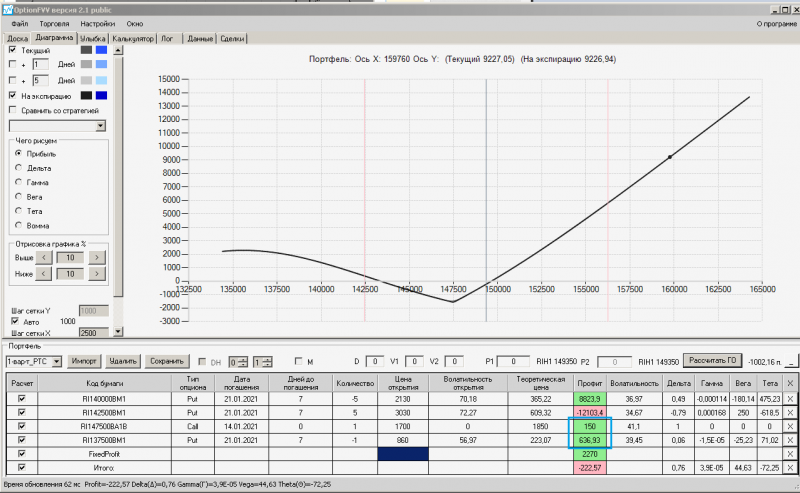Delete the RI142500BM1 row with X

click(790, 412)
